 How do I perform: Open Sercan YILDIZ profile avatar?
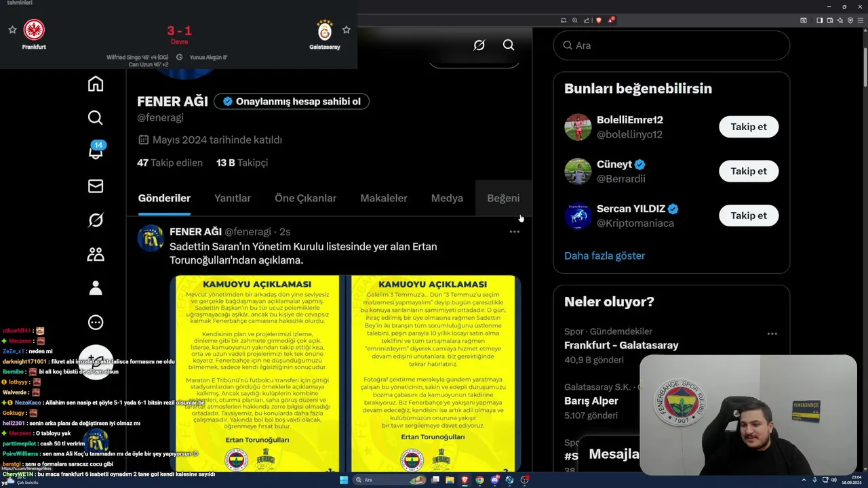click(x=578, y=216)
